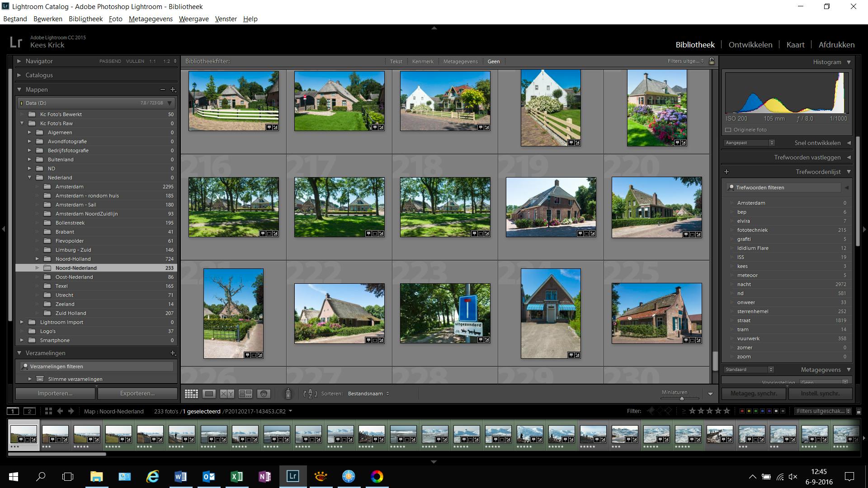The width and height of the screenshot is (868, 488).
Task: Open People view with the face icon
Action: point(263,394)
